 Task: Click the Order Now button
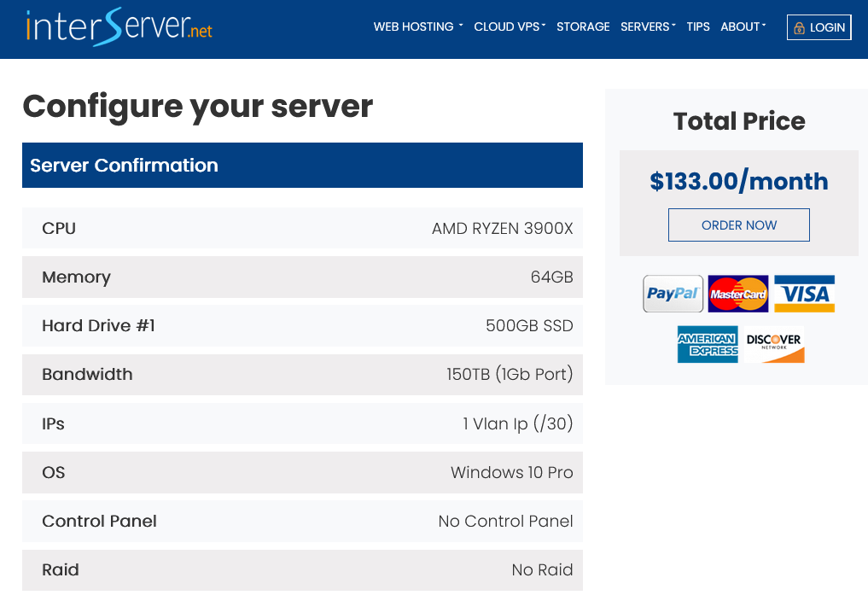[739, 225]
